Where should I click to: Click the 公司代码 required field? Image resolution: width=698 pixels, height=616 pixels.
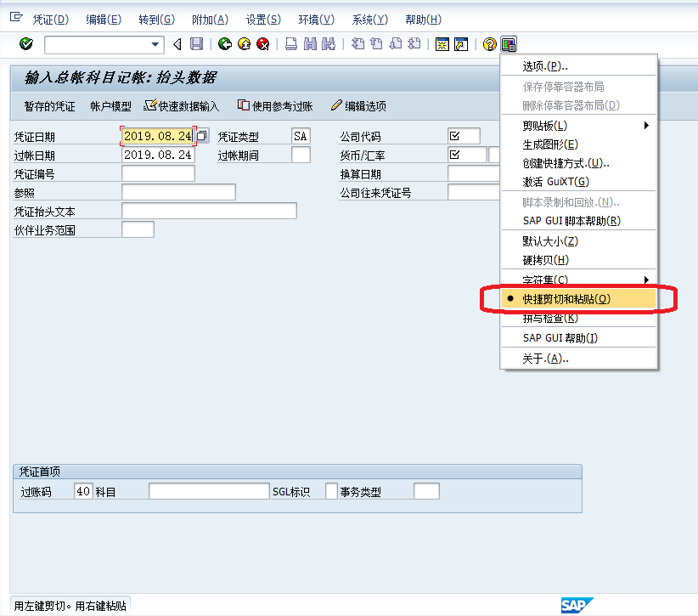[464, 136]
